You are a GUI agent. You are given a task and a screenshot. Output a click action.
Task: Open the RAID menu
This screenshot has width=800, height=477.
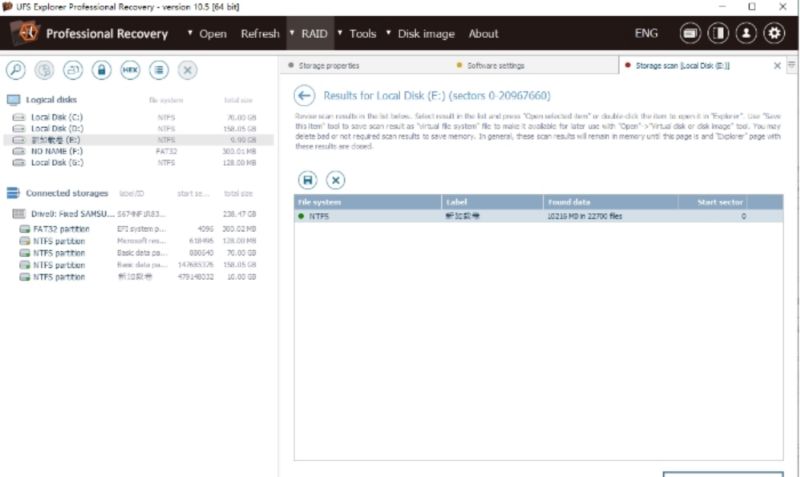(314, 34)
